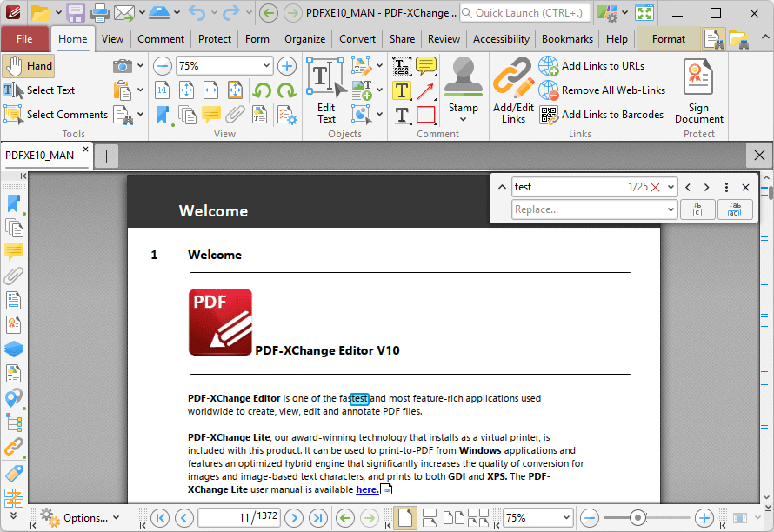The image size is (774, 532).
Task: Switch to the View tab
Action: click(112, 39)
